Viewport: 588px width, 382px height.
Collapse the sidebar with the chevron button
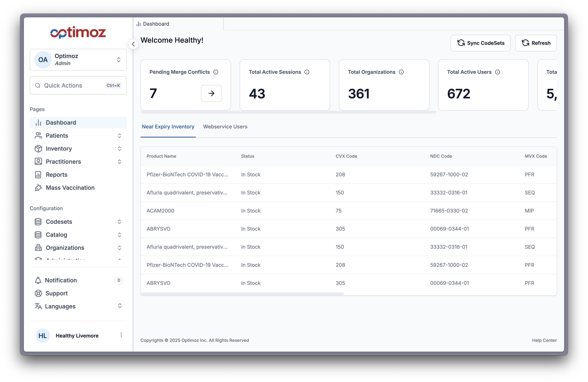click(133, 44)
